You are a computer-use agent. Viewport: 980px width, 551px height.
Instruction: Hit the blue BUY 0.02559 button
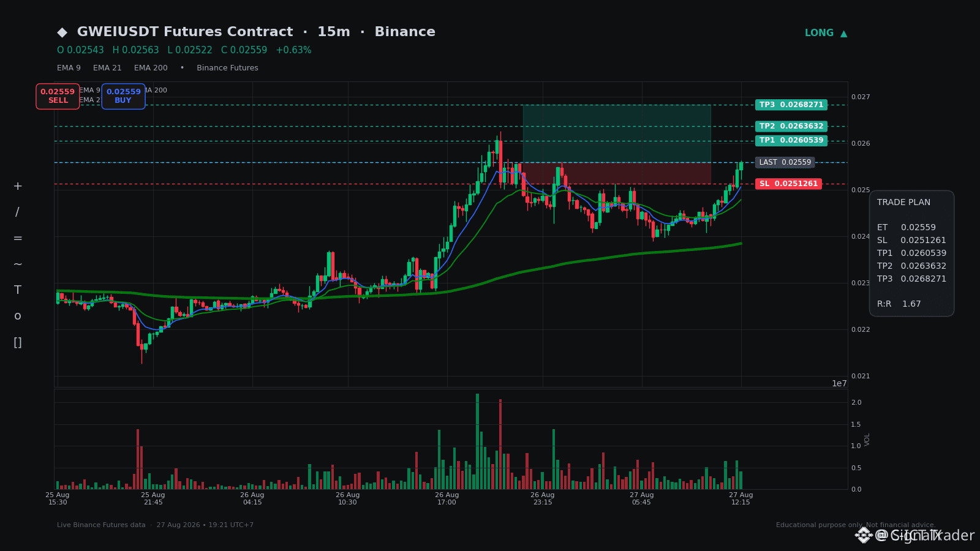tap(123, 96)
